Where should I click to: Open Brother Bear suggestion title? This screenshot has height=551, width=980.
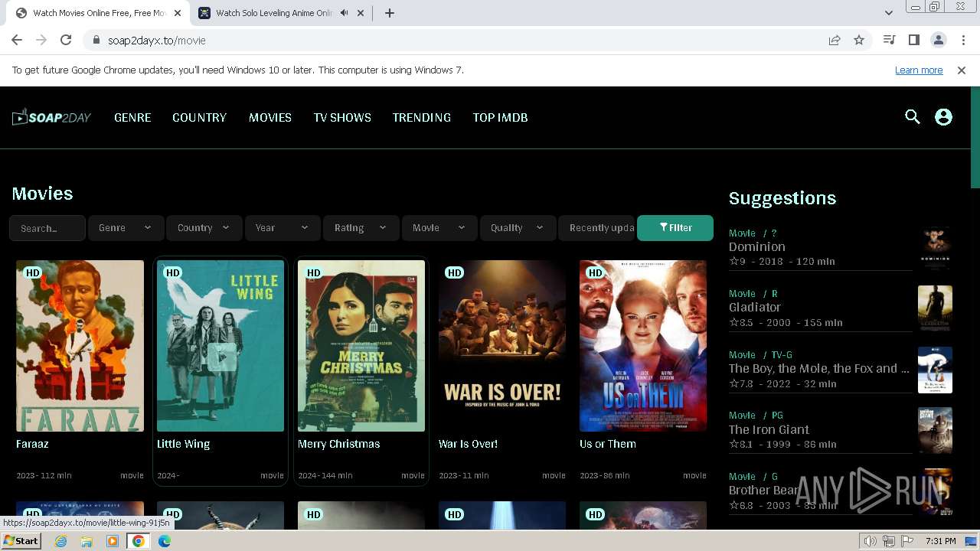tap(764, 490)
